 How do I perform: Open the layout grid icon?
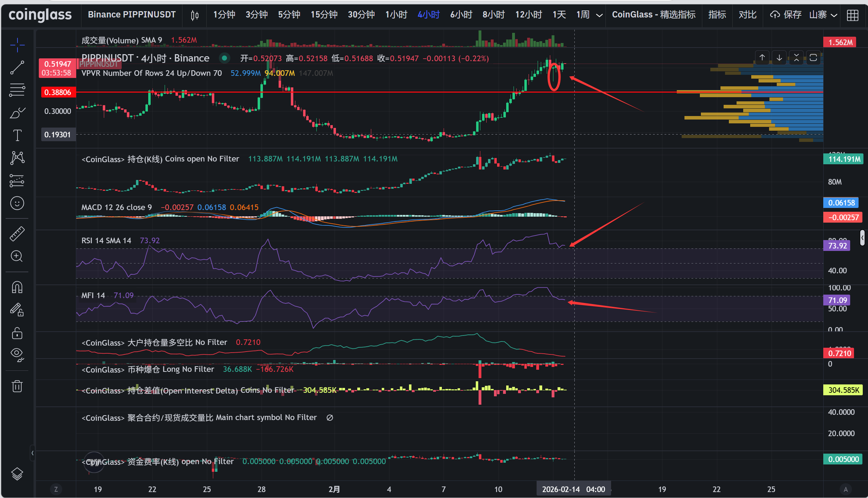852,15
